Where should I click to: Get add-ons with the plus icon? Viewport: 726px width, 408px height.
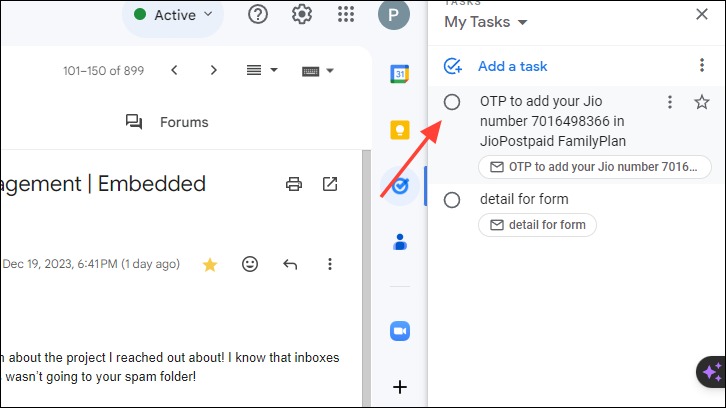(400, 387)
